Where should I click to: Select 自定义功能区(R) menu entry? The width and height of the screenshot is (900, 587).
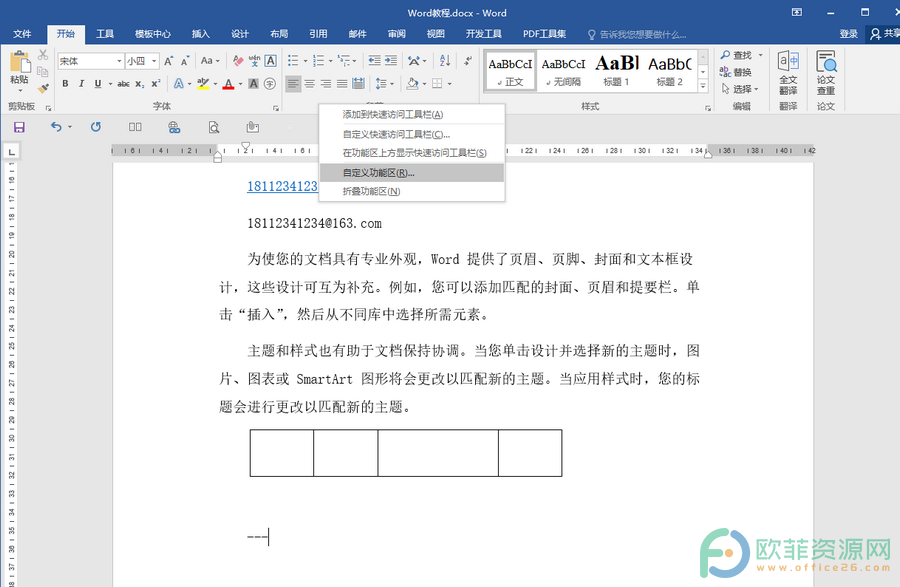coord(412,173)
